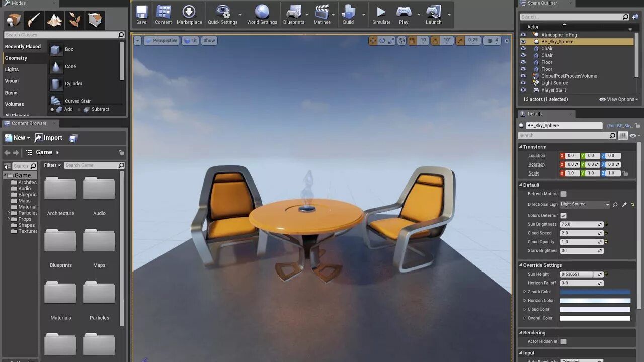Open the Lit view mode menu

coord(190,41)
